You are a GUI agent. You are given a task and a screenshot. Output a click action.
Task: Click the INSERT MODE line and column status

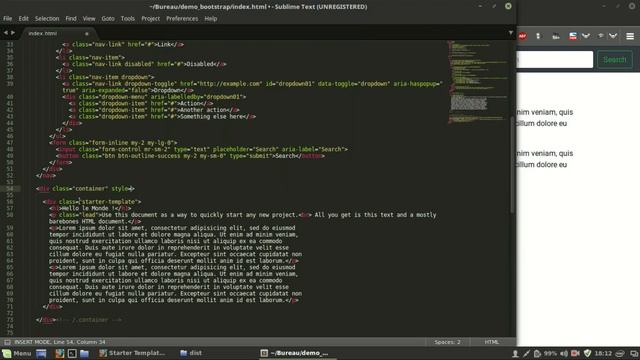(60, 342)
